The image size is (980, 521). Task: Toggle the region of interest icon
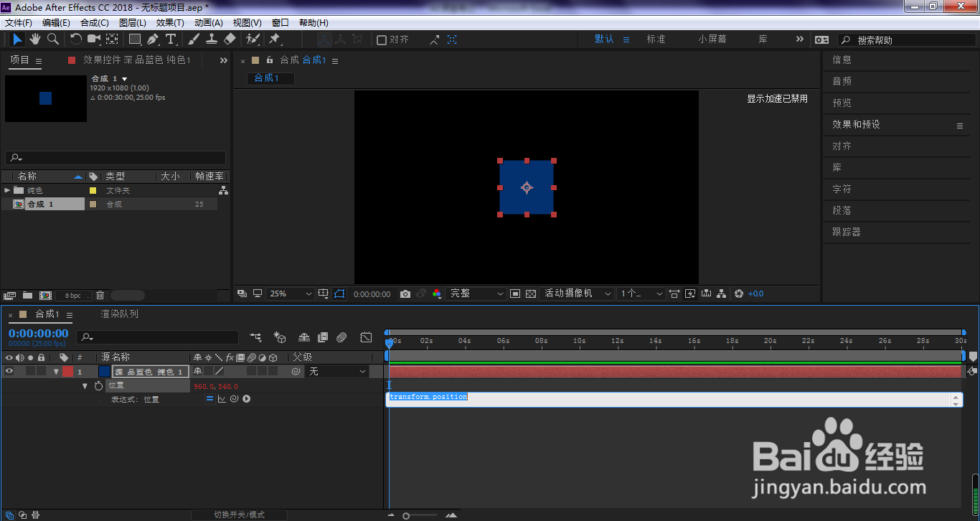coord(515,294)
